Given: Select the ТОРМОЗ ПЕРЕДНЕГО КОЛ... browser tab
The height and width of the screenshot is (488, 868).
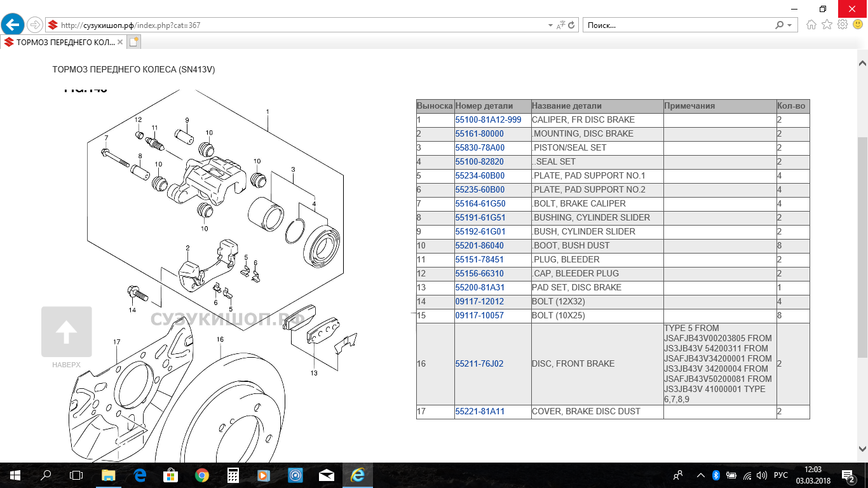Looking at the screenshot, I should click(x=62, y=42).
